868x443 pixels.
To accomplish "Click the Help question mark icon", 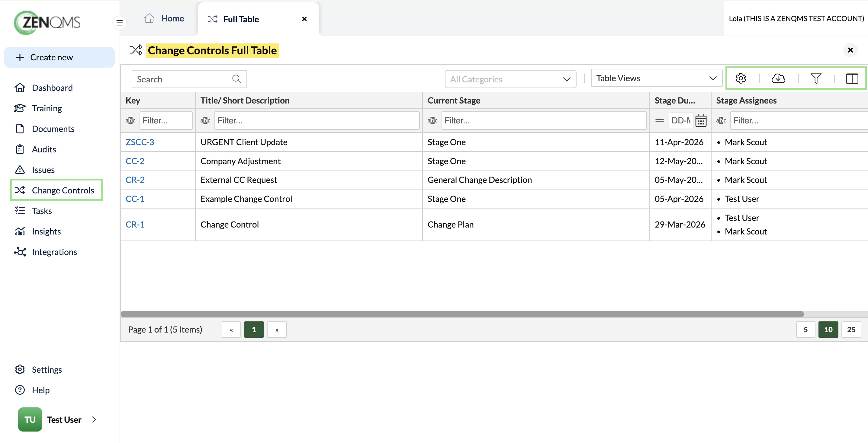I will click(x=20, y=390).
